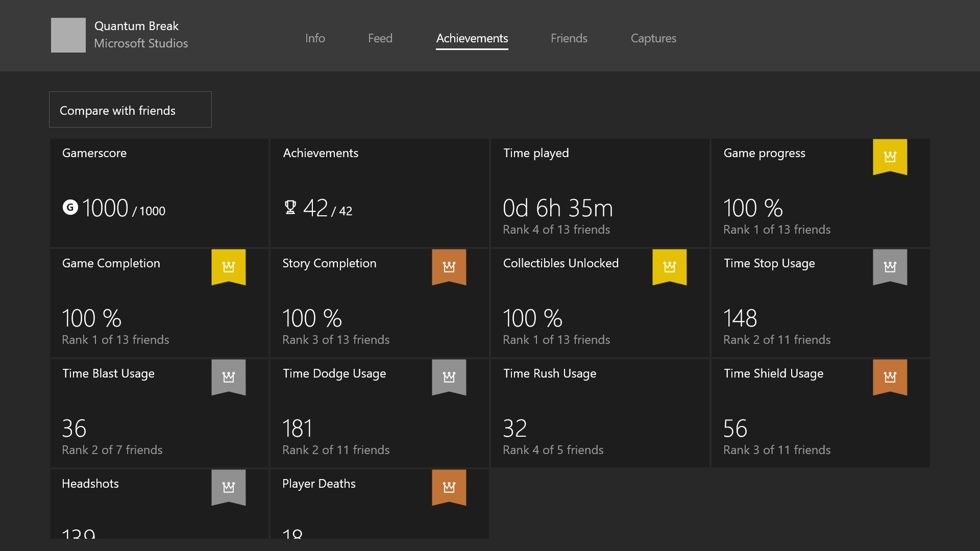The width and height of the screenshot is (980, 551).
Task: Click the gold crown badge on Collectibles Unlocked
Action: point(669,267)
